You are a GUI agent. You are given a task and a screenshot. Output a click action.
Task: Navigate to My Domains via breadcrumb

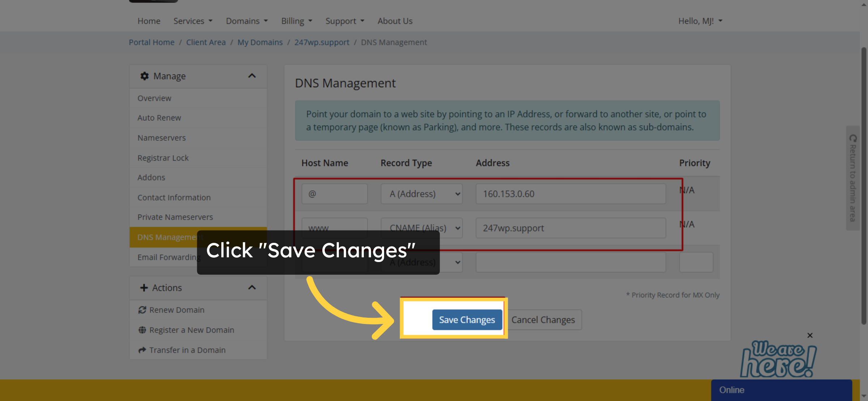(x=260, y=42)
